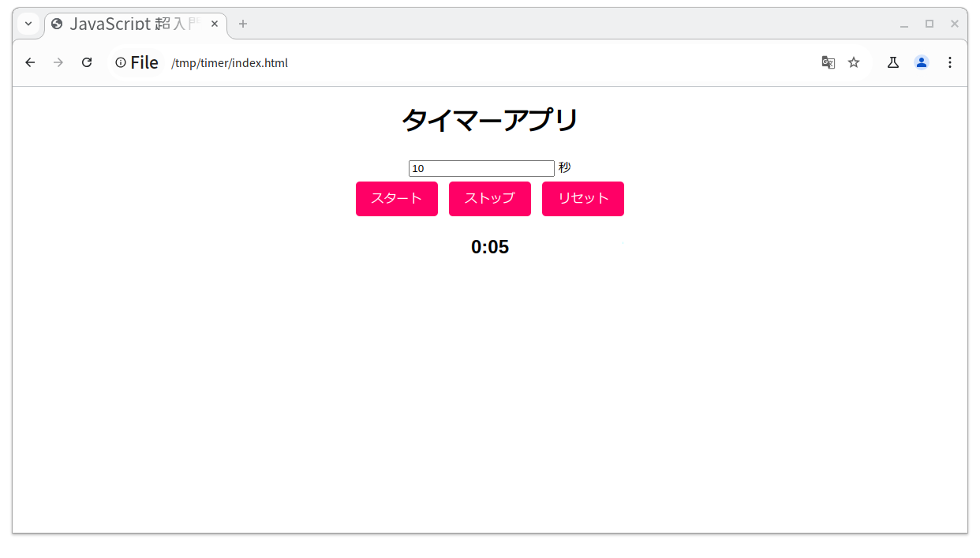Image resolution: width=980 pixels, height=558 pixels.
Task: Click the seconds input field showing 10
Action: (481, 167)
